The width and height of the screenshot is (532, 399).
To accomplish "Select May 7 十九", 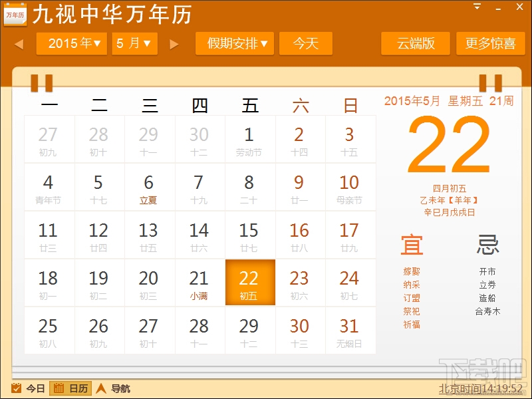I will pyautogui.click(x=200, y=188).
